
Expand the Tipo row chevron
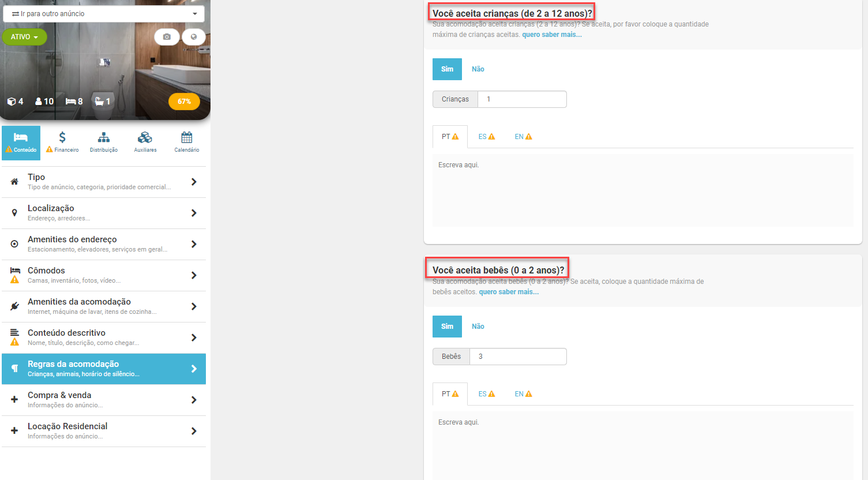194,182
